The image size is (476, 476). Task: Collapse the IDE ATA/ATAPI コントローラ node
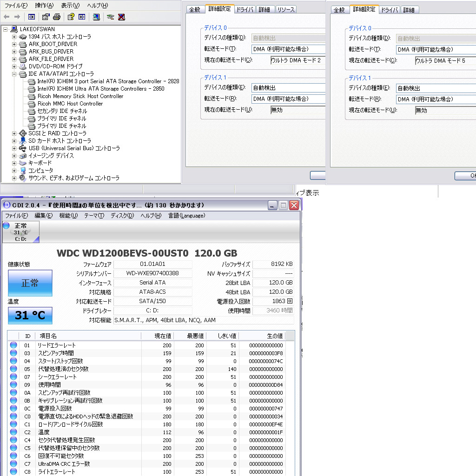14,74
